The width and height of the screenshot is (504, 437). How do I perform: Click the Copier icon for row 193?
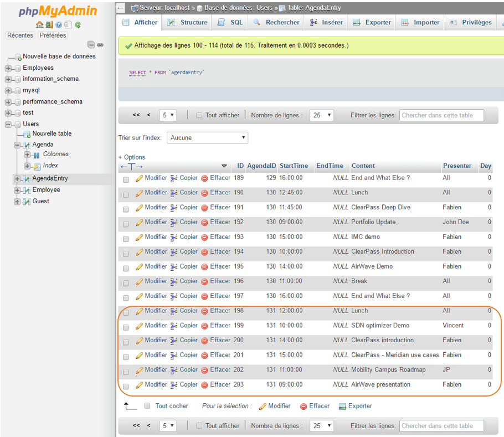[174, 237]
